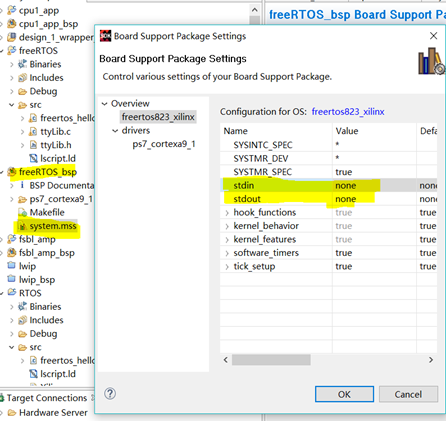Viewport: 446px width, 421px height.
Task: Click the Target Connections panel icon
Action: tap(2, 398)
